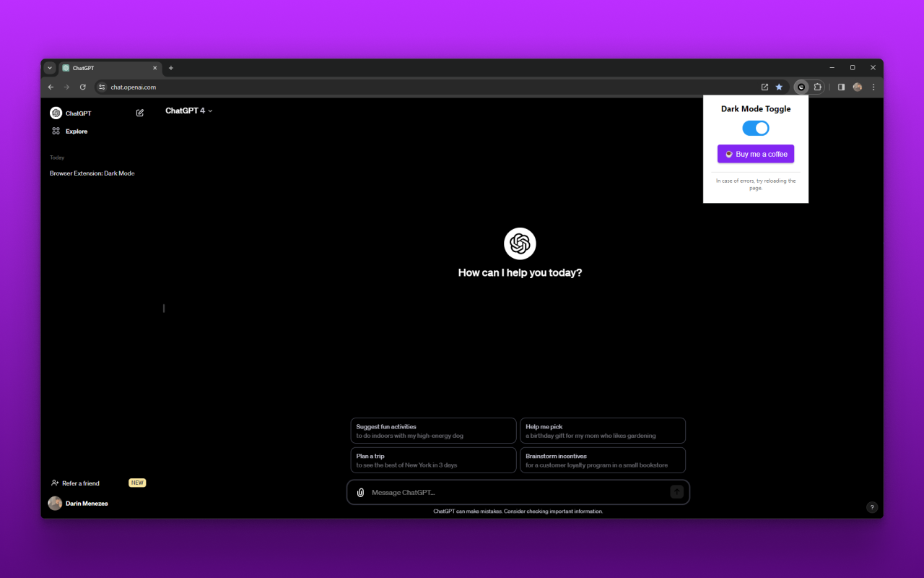Open the Explore GPTs grid icon

56,131
